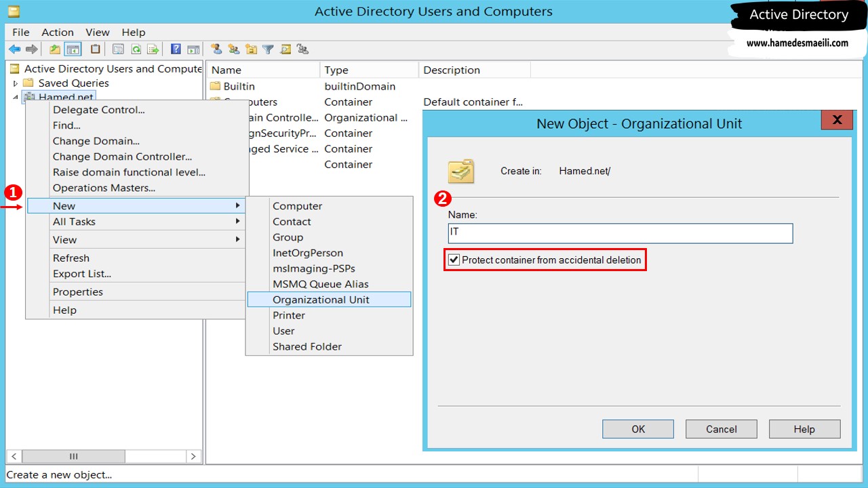Select User in the New submenu

click(329, 331)
